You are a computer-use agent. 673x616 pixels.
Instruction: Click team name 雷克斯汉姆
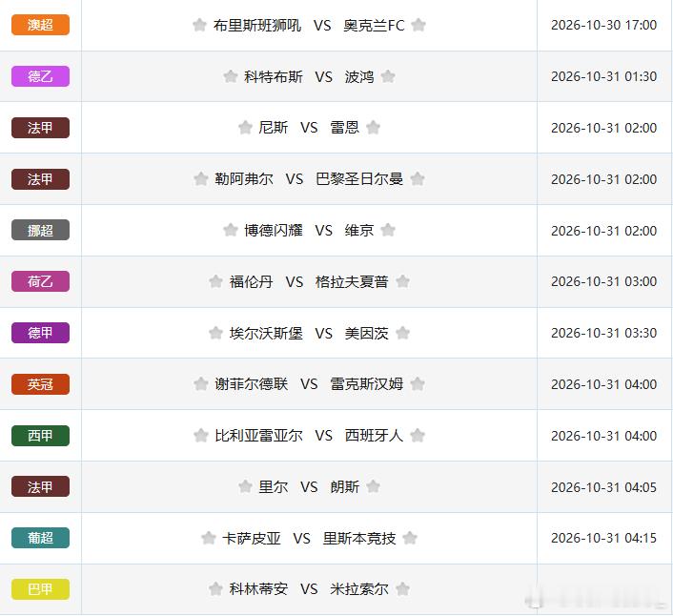tap(367, 384)
